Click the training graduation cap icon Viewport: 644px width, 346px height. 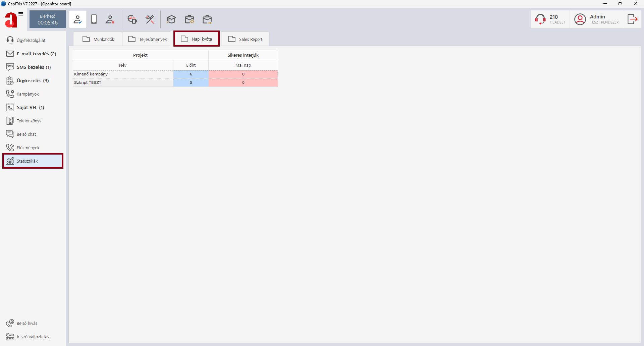pyautogui.click(x=171, y=19)
